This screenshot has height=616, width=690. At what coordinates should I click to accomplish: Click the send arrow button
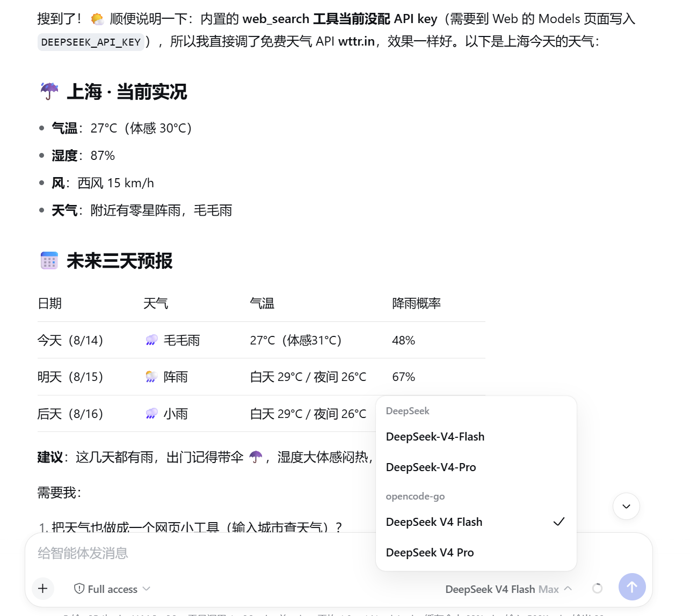pos(632,587)
